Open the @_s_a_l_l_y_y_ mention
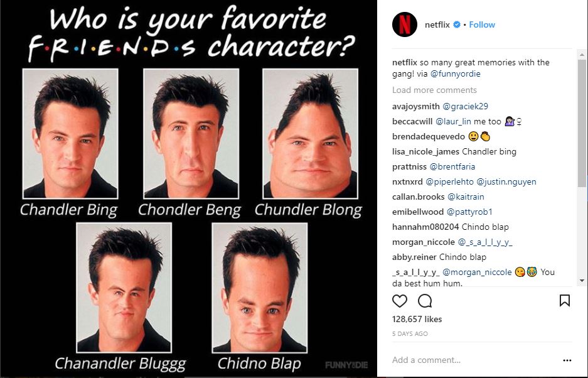This screenshot has width=588, height=378. [485, 242]
